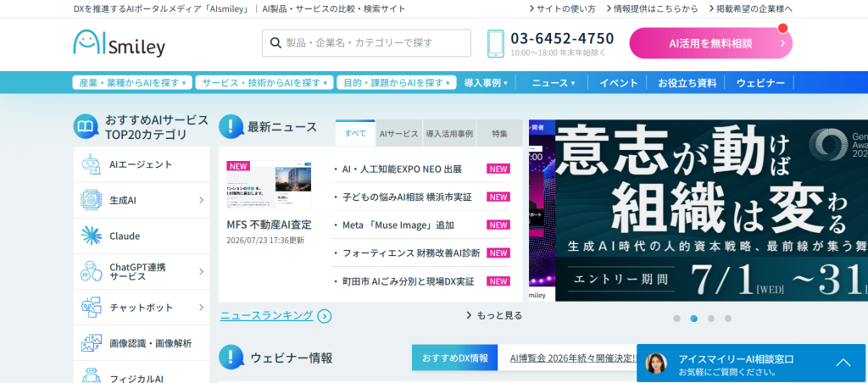The width and height of the screenshot is (868, 383).
Task: Open the MFS 不動産AI査定 headline text
Action: pos(269,225)
